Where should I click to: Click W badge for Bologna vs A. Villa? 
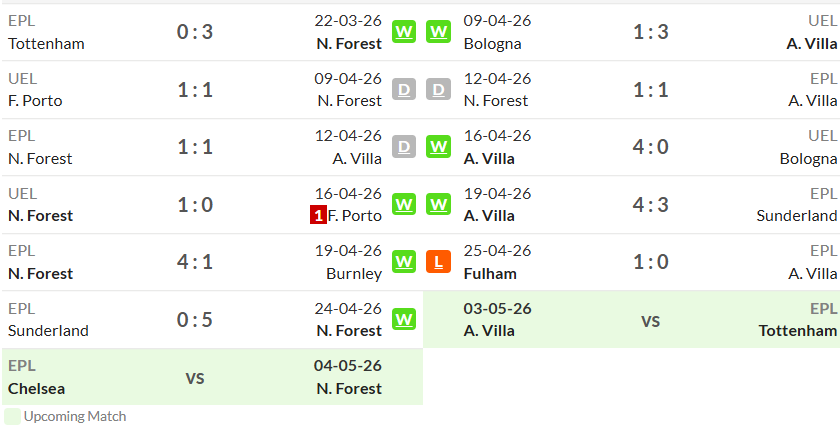coord(438,32)
